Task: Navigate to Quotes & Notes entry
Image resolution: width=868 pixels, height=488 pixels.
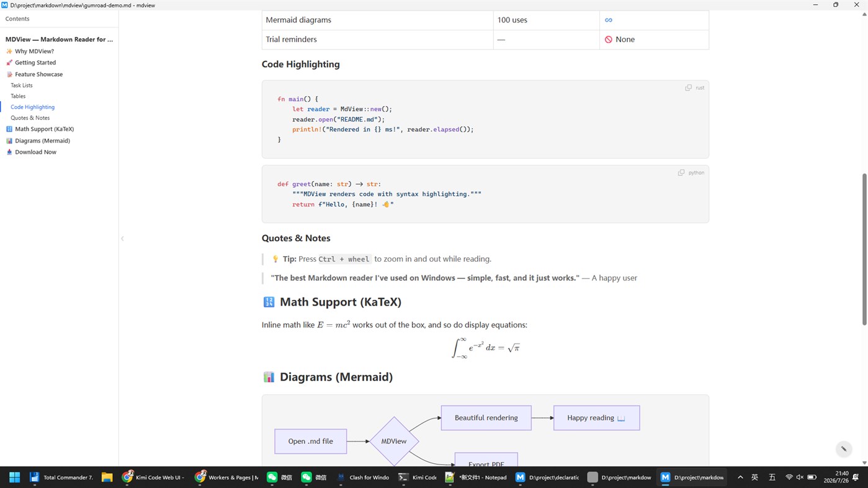Action: pos(30,118)
